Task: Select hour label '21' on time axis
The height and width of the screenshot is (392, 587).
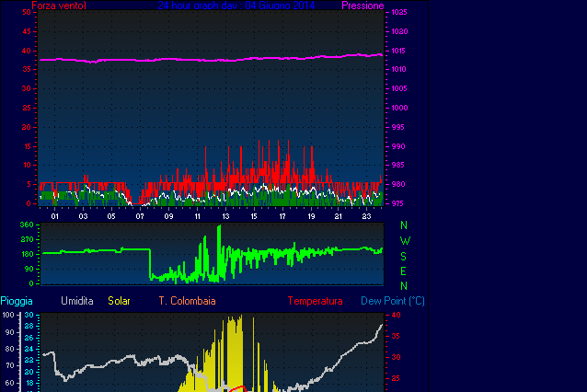Action: point(338,216)
